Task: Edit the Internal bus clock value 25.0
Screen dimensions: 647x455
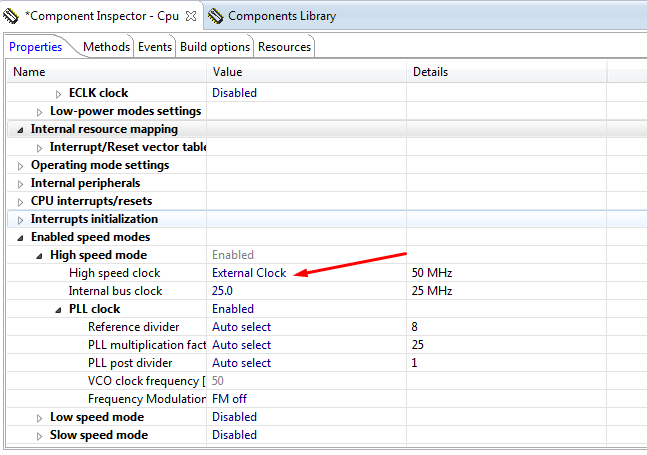Action: [222, 291]
